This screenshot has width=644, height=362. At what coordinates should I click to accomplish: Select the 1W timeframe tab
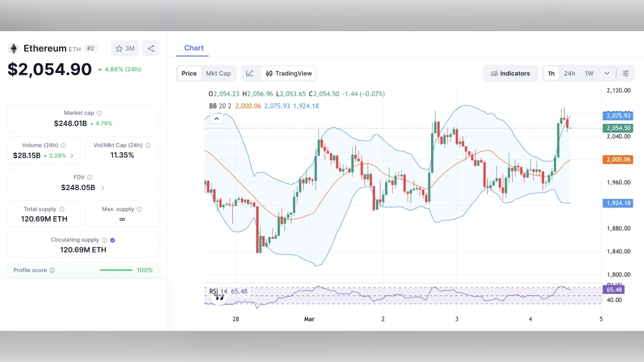588,73
